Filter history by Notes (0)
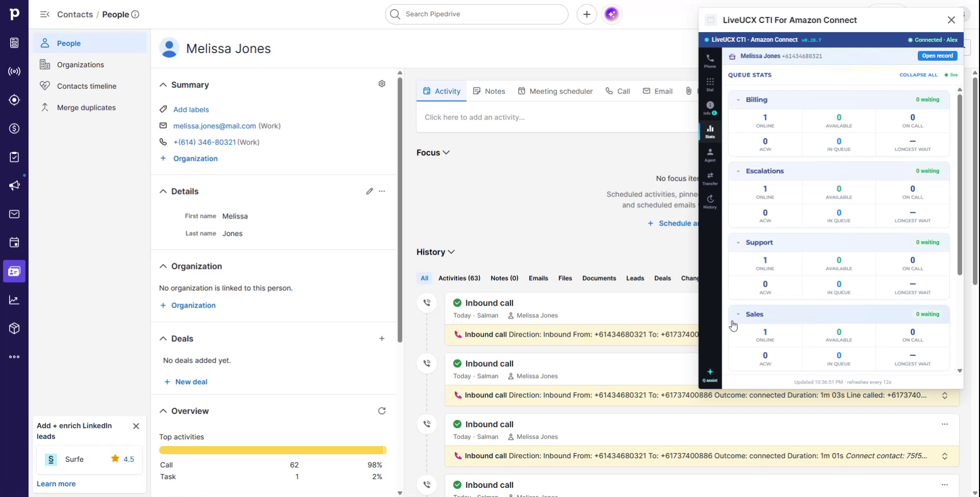Screen dimensions: 980x497 click(x=504, y=278)
